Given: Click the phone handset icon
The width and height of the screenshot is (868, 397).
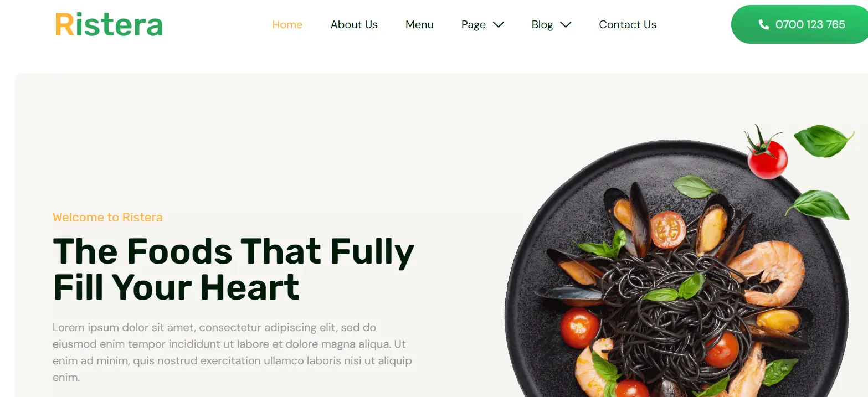Looking at the screenshot, I should point(763,24).
